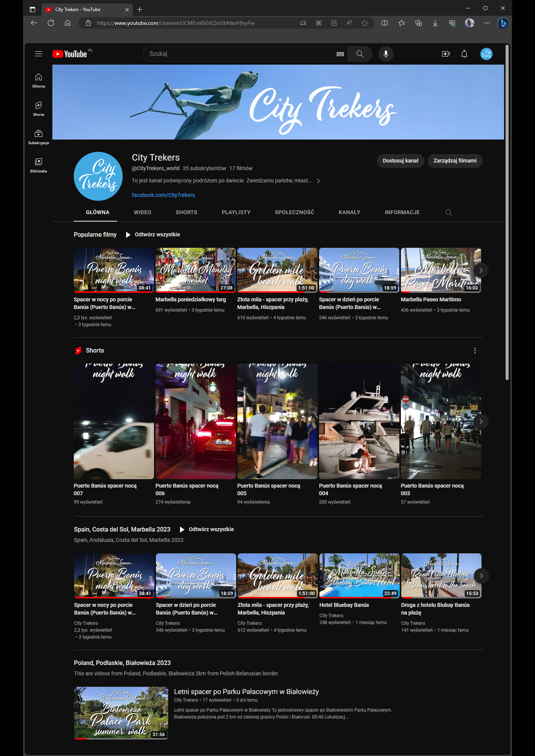Screen dimensions: 535x756
Task: Open a new browser tab
Action: click(140, 9)
